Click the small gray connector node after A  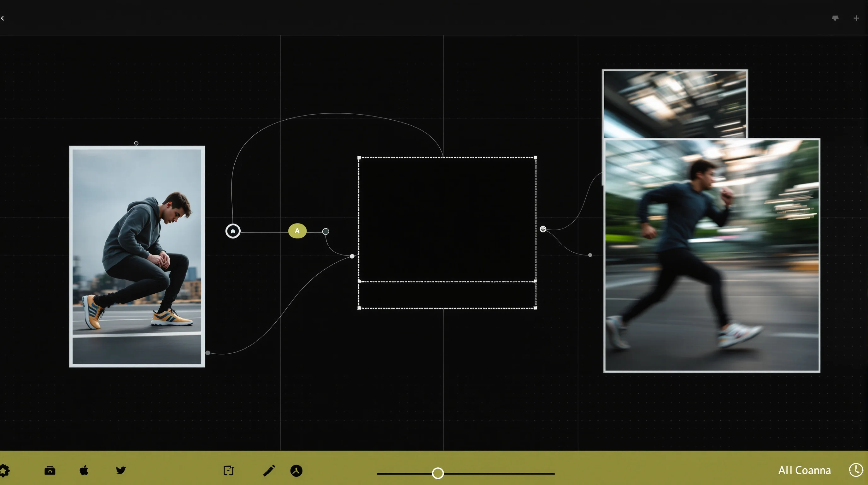click(325, 231)
